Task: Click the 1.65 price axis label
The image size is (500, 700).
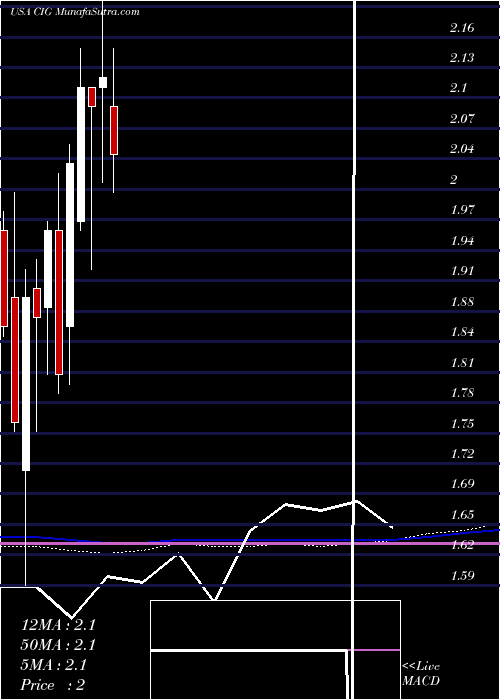Action: tap(462, 515)
